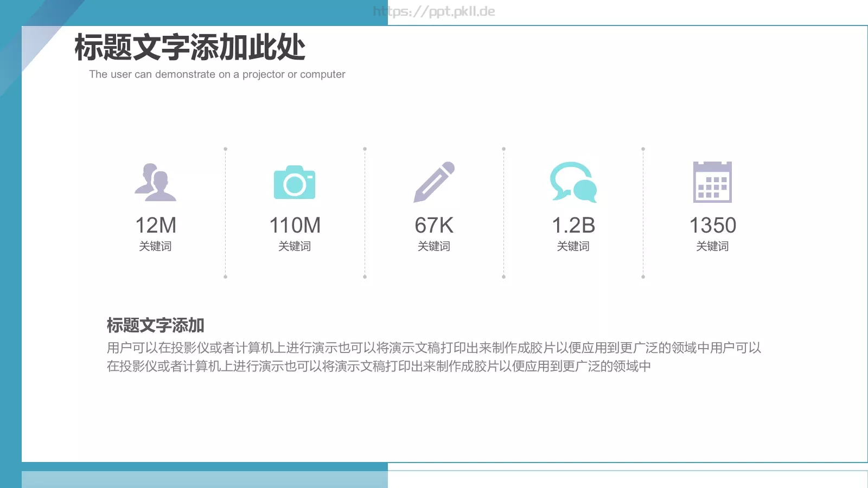Click the paragraph line starting with 在投影仪或者计算机
The image size is (868, 488).
pyautogui.click(x=379, y=366)
